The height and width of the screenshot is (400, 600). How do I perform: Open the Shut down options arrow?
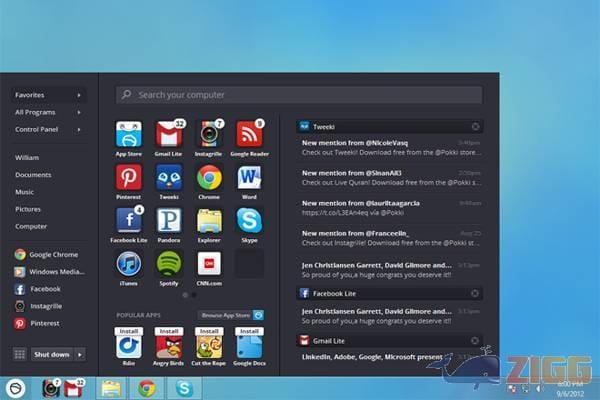pos(80,354)
